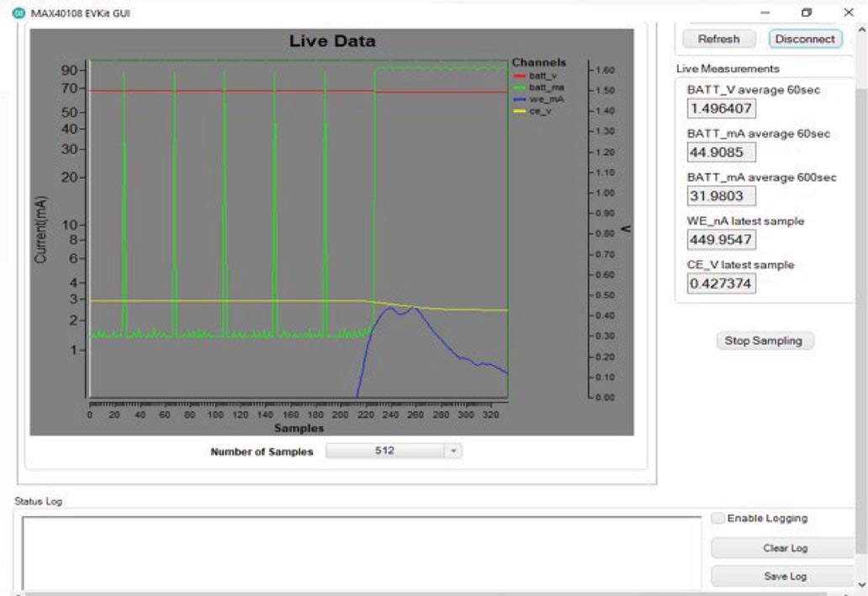Stop Sampling live data
Image resolution: width=868 pixels, height=596 pixels.
[764, 340]
